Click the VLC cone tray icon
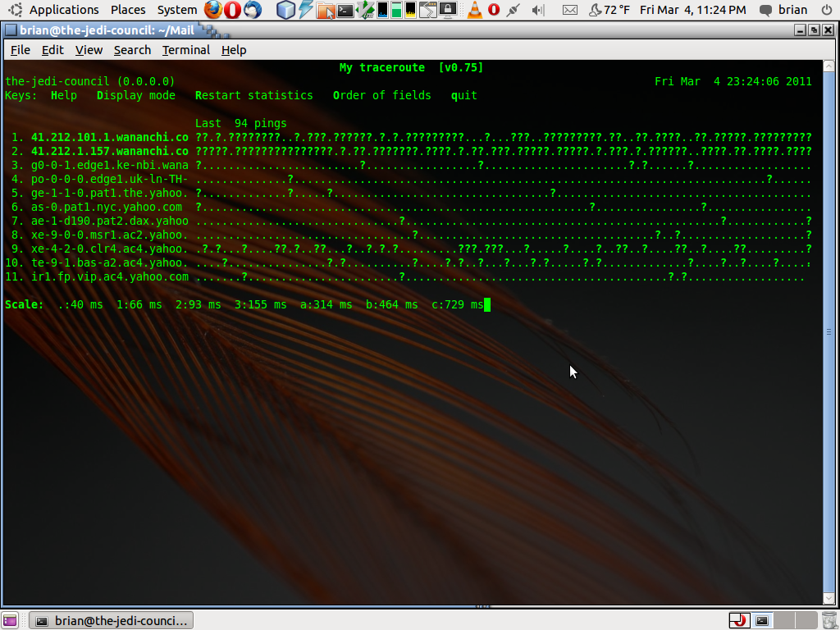This screenshot has height=630, width=840. pos(474,10)
